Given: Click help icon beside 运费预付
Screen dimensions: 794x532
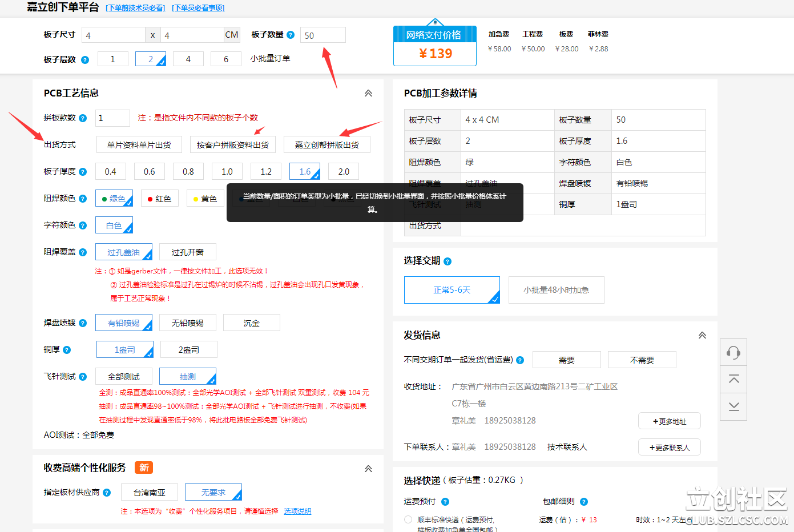Looking at the screenshot, I should click(x=445, y=502).
